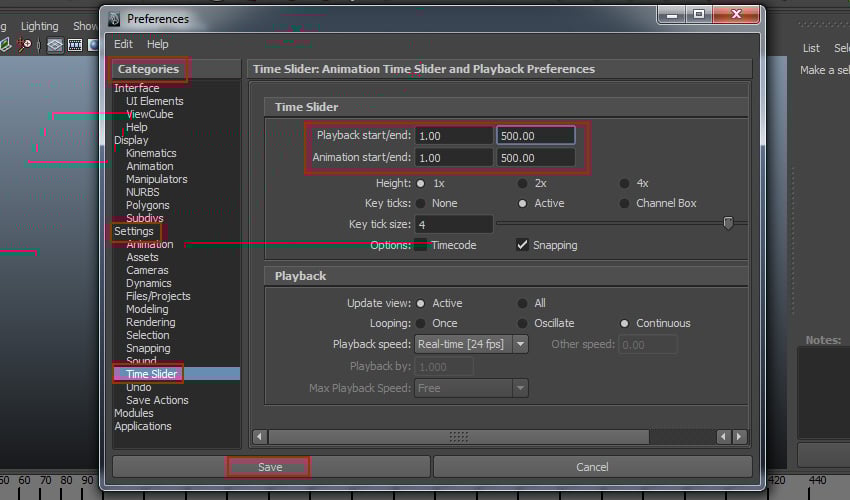Open the Help menu in Preferences
The height and width of the screenshot is (500, 850).
158,44
